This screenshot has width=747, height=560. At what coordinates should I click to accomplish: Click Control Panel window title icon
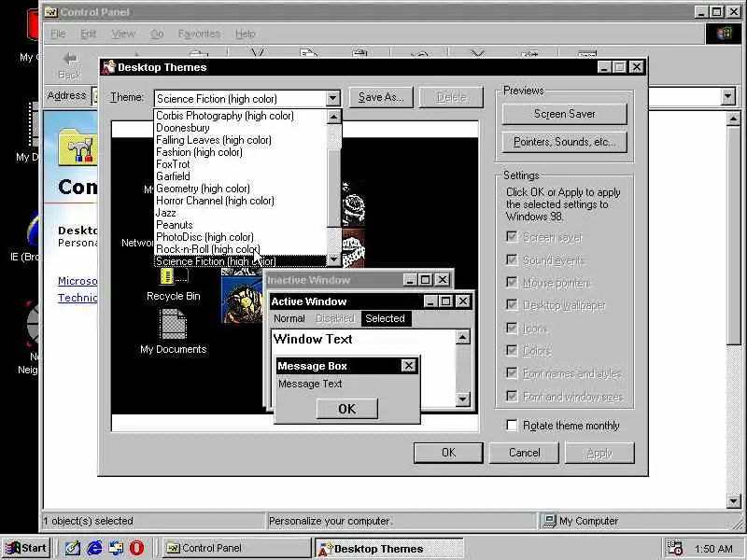(51, 12)
